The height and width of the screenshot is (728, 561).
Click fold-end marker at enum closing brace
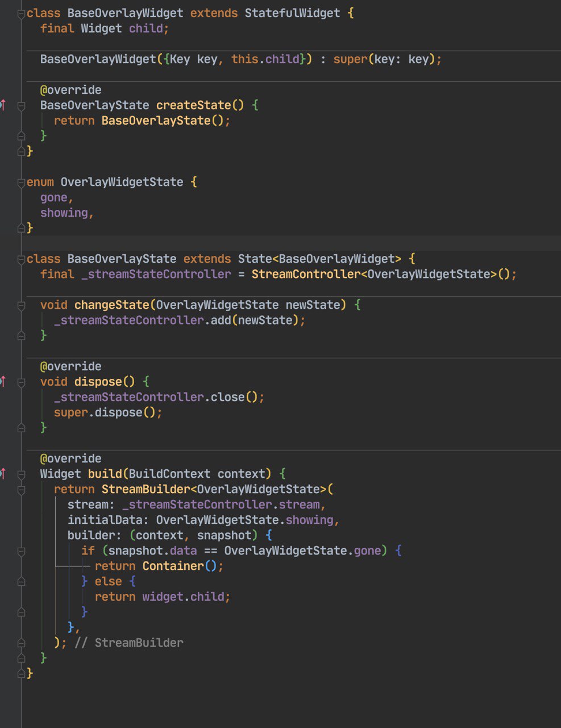pos(21,228)
